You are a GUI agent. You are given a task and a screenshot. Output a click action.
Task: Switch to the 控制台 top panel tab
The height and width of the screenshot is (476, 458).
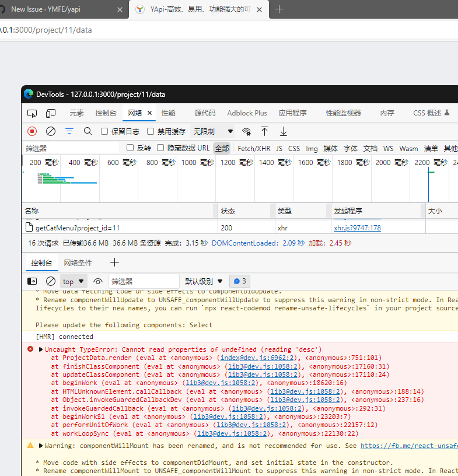point(106,113)
